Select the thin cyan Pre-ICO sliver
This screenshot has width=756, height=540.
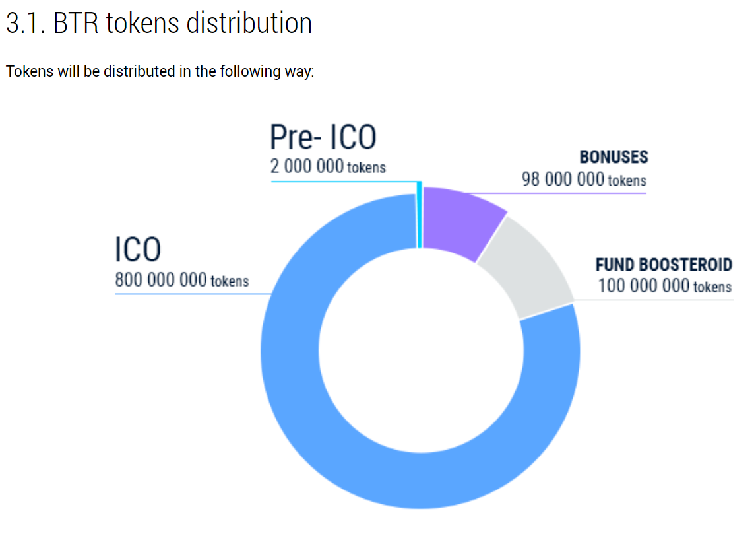pos(420,215)
